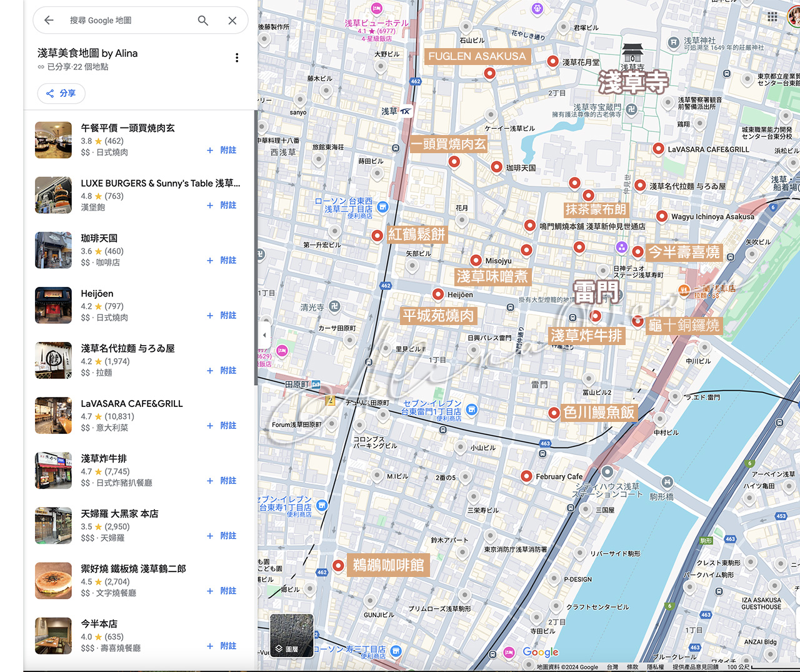Click the February Cafe map pin
This screenshot has height=672, width=800.
coord(527,476)
